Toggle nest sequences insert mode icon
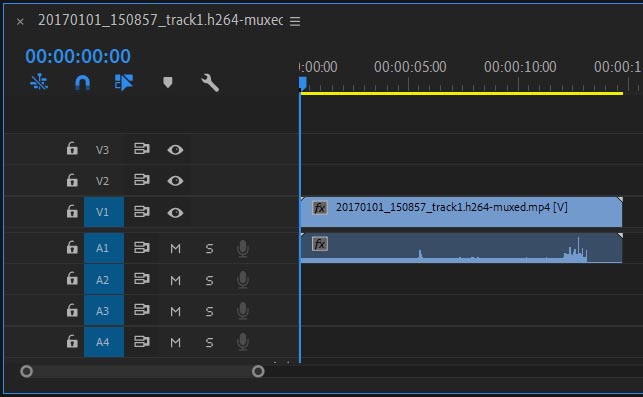Viewport: 643px width, 397px height. point(39,82)
